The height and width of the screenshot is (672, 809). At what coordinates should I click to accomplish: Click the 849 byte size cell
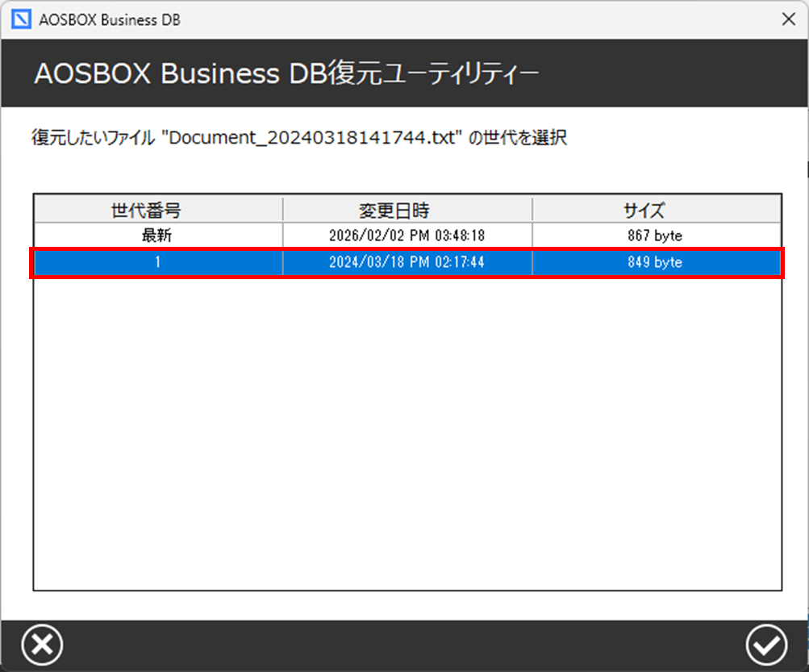click(x=657, y=262)
